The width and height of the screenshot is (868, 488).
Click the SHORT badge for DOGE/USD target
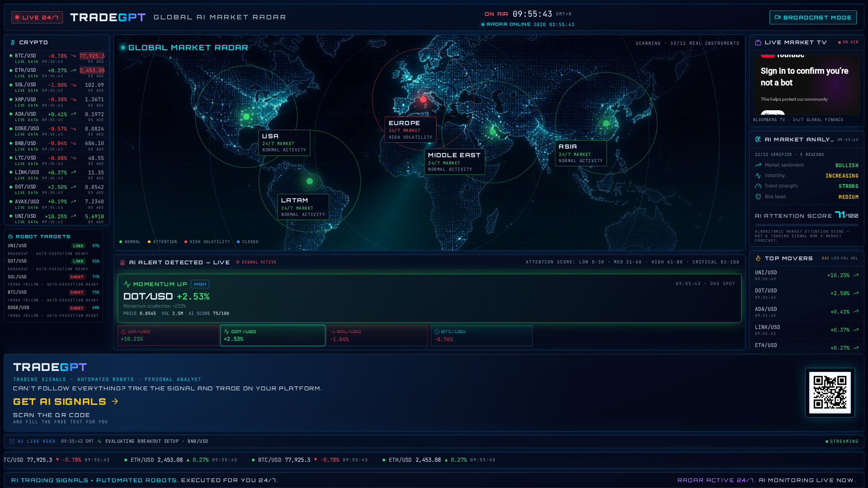click(x=77, y=308)
